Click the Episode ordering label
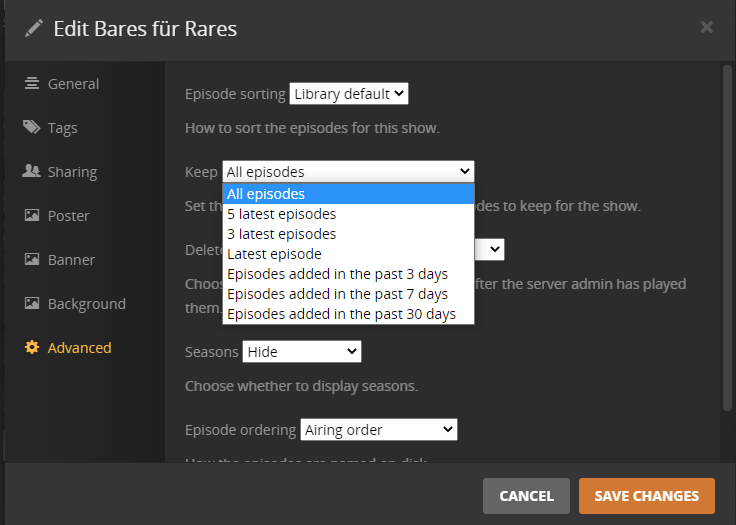The image size is (736, 525). [x=240, y=430]
